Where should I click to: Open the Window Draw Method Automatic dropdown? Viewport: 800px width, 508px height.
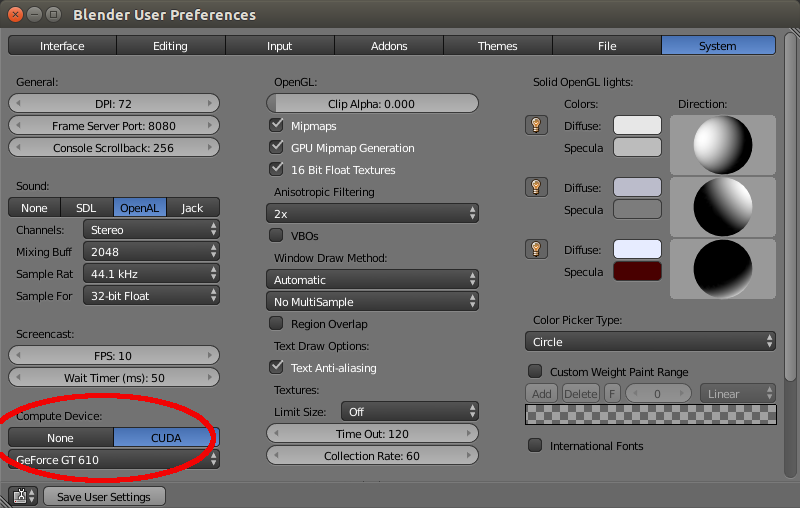click(x=372, y=280)
